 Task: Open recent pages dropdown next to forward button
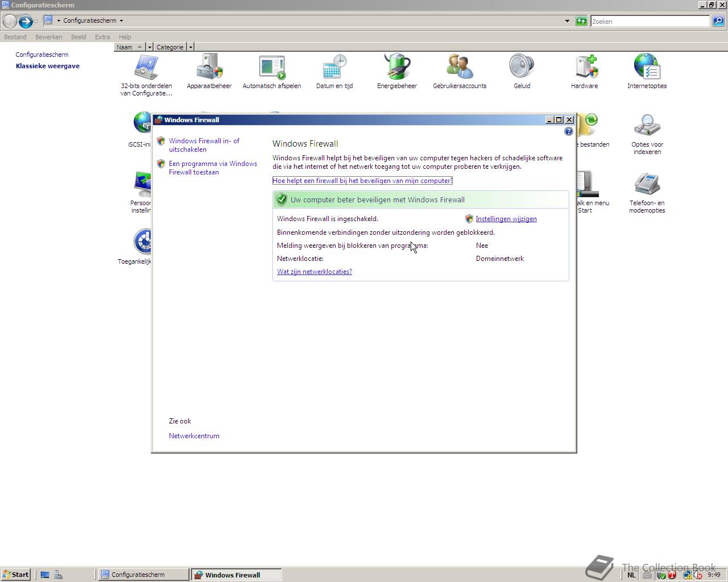(35, 21)
